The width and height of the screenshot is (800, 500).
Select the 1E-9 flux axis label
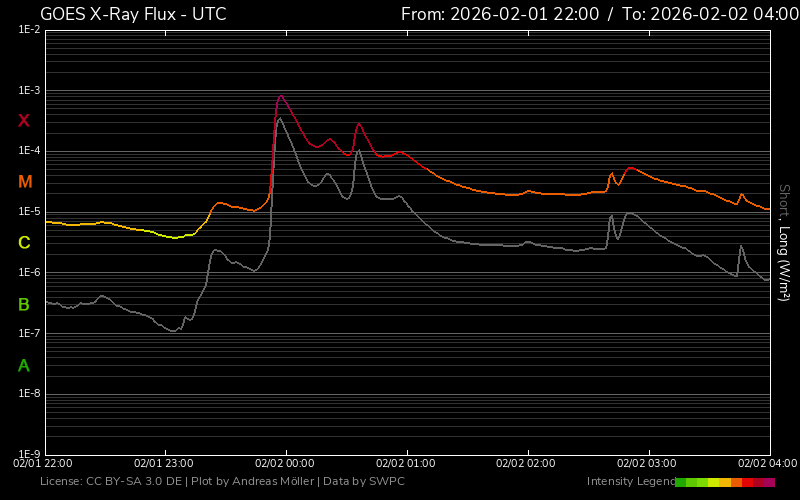point(29,455)
